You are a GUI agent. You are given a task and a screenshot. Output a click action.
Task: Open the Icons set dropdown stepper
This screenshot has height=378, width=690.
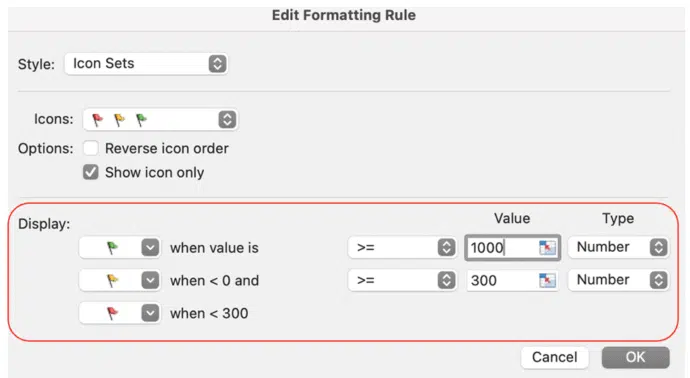pyautogui.click(x=227, y=119)
